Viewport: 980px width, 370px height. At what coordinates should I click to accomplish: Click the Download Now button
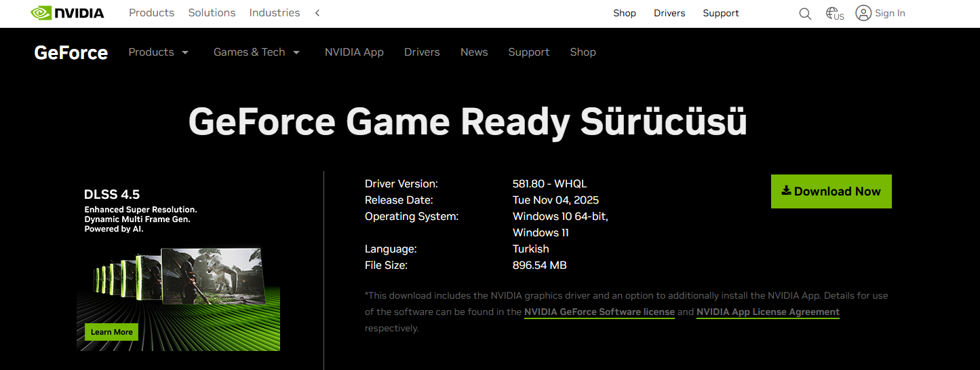[831, 191]
